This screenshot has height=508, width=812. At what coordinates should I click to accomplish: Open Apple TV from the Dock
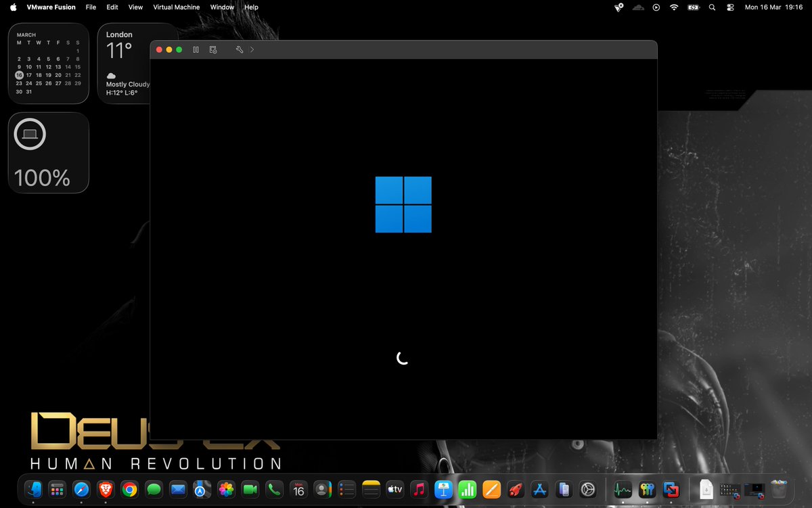tap(395, 488)
